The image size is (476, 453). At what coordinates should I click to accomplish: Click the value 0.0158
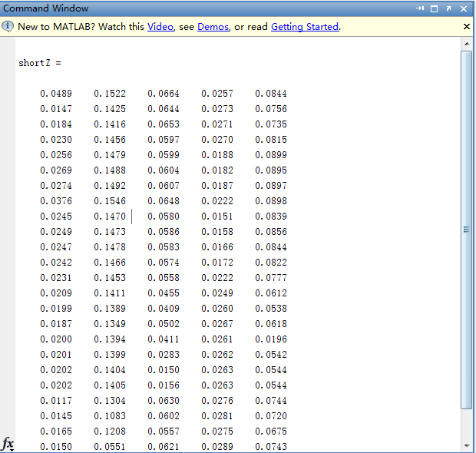(x=217, y=232)
